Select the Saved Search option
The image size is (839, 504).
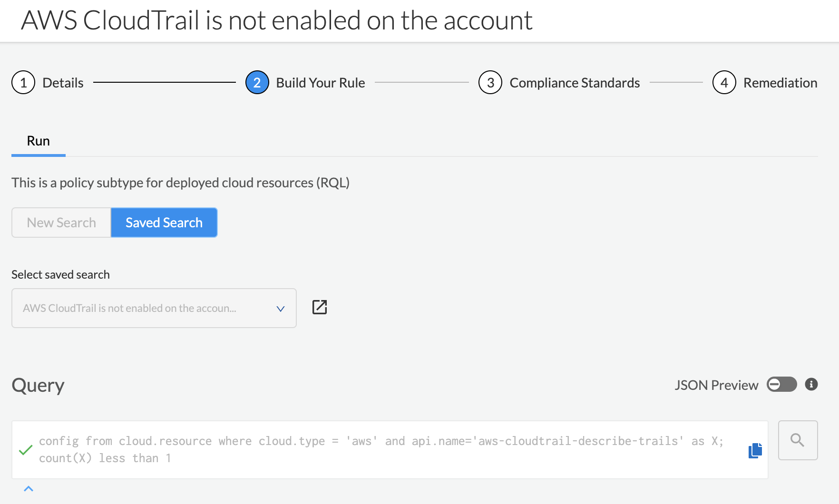(x=164, y=223)
